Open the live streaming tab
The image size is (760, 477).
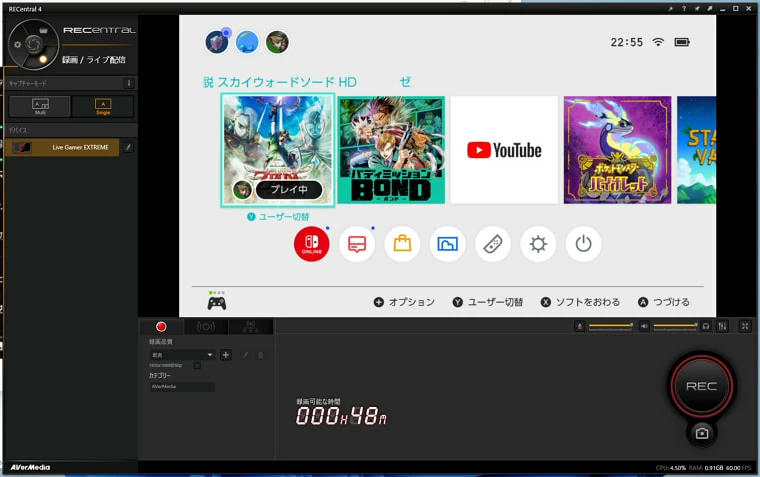click(x=206, y=327)
